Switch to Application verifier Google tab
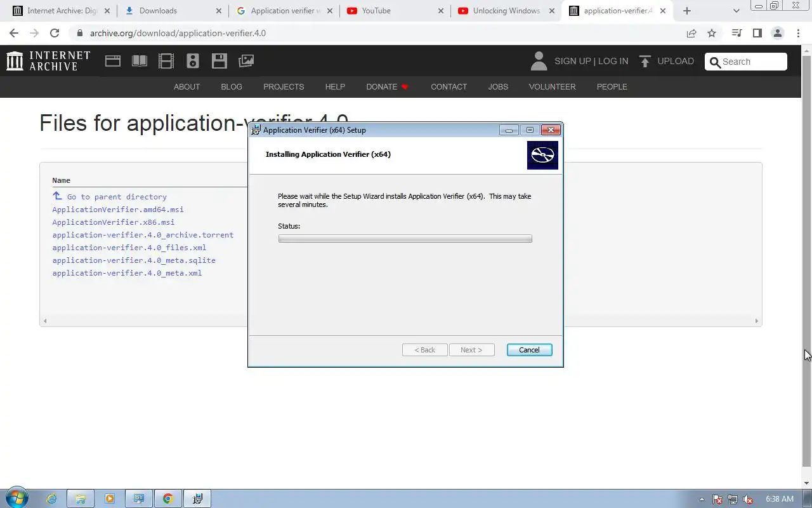The height and width of the screenshot is (508, 812). coord(285,11)
